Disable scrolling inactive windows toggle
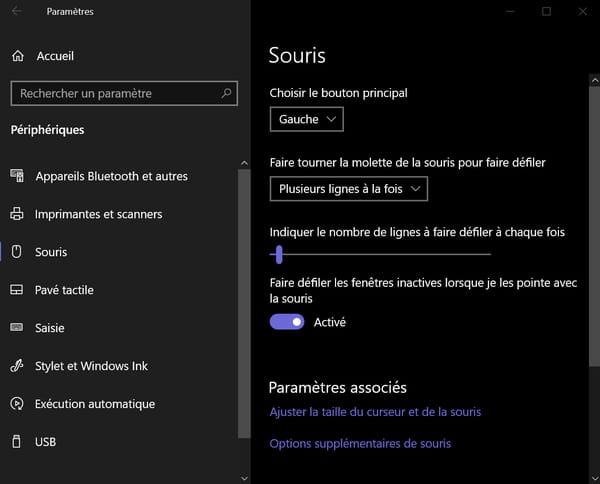 287,322
